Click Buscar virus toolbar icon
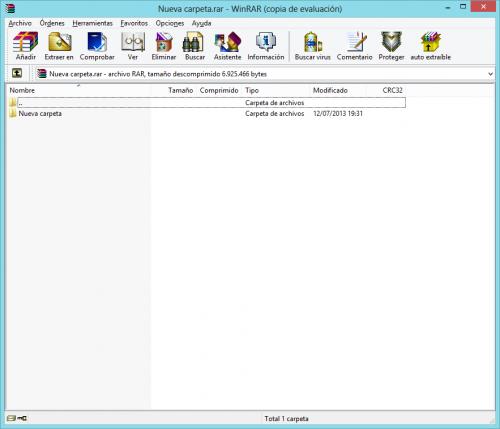 click(312, 46)
